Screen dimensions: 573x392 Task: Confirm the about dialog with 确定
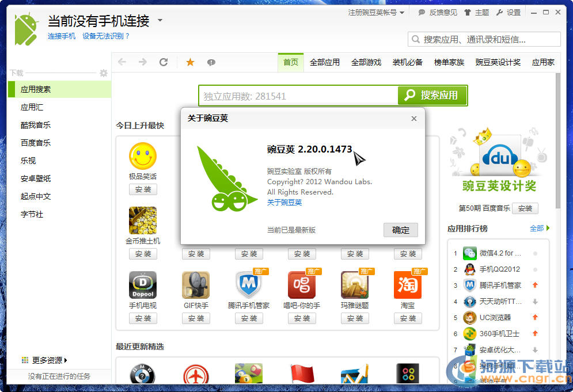(x=400, y=230)
